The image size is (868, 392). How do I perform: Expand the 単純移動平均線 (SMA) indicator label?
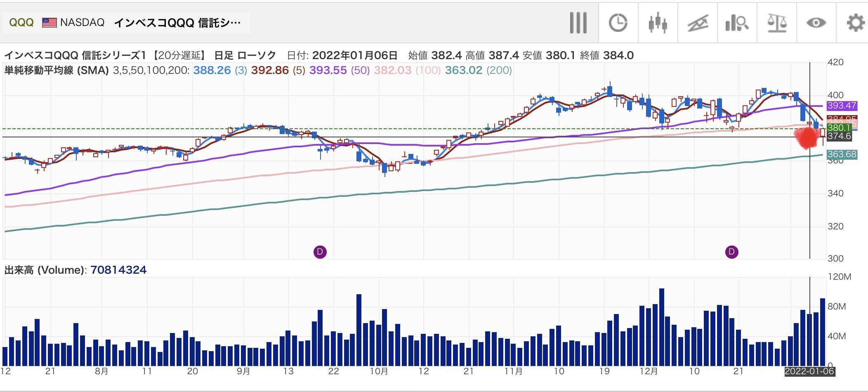pos(56,71)
